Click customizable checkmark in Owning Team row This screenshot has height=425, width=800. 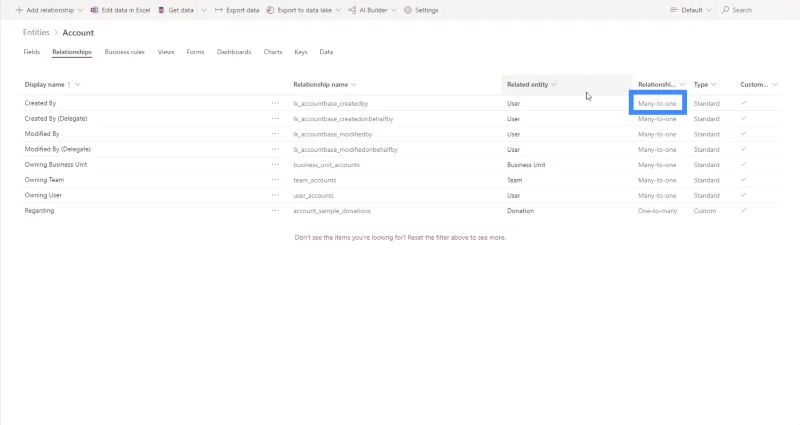click(x=743, y=180)
